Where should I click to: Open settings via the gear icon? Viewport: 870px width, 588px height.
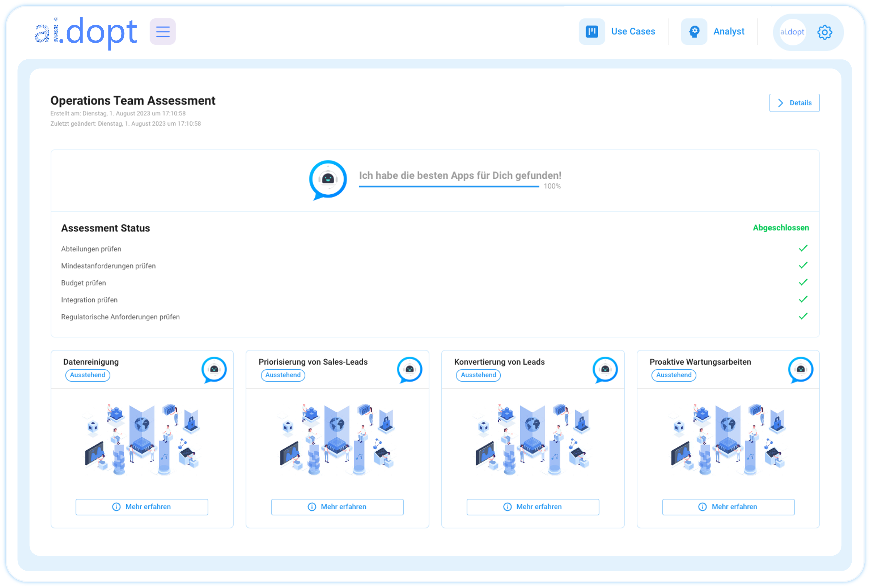(824, 33)
